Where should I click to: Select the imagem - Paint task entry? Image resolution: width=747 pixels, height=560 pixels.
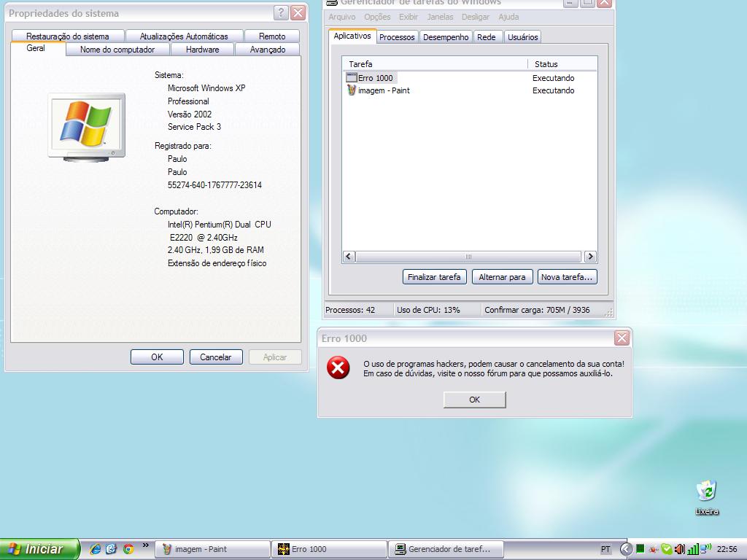click(x=384, y=90)
